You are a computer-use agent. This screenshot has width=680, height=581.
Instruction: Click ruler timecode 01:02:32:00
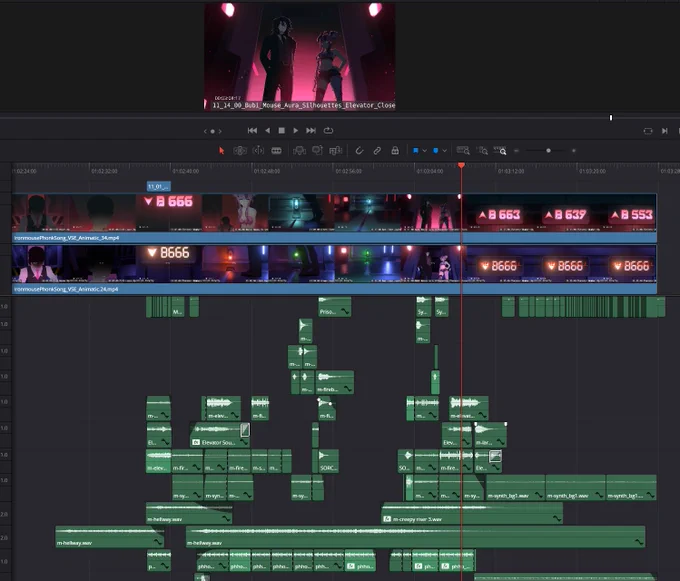click(104, 171)
